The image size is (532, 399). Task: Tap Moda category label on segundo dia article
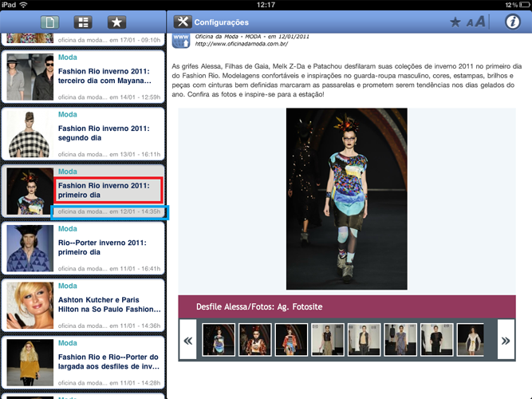pos(68,114)
